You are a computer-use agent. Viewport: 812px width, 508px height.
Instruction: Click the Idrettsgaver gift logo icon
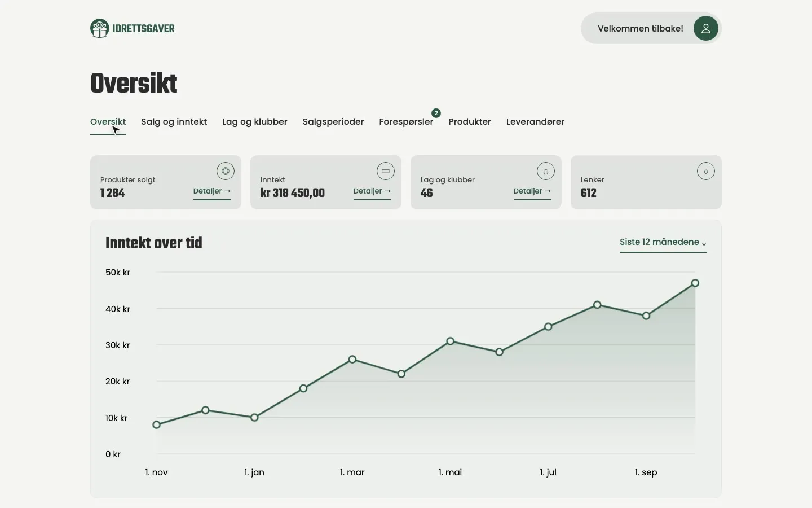pos(100,28)
